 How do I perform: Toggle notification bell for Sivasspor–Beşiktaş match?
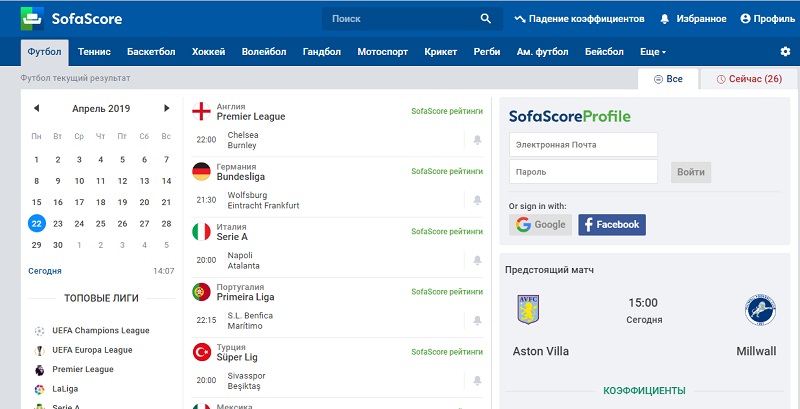[x=477, y=381]
